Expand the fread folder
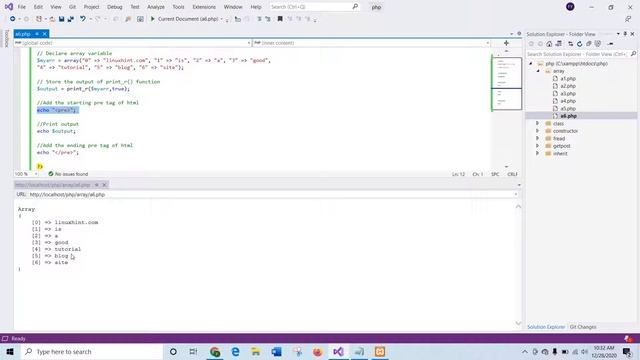Viewport: 640px width, 360px height. click(x=538, y=138)
